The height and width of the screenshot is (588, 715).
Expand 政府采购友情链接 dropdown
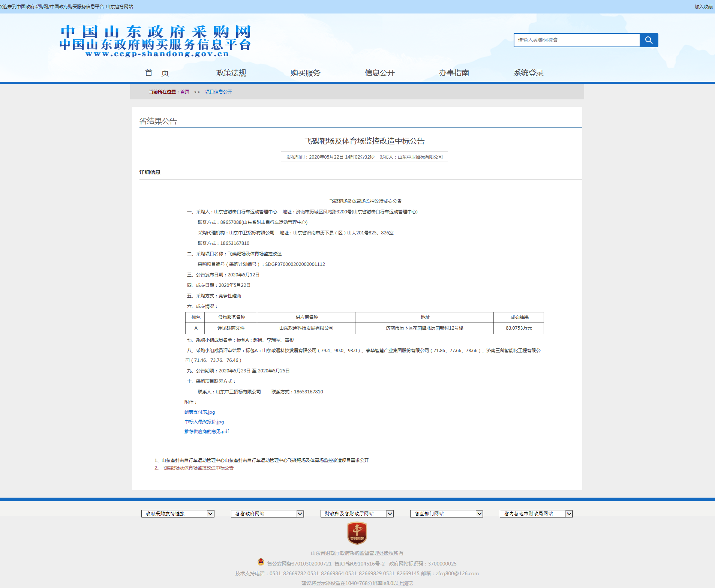[x=178, y=514]
